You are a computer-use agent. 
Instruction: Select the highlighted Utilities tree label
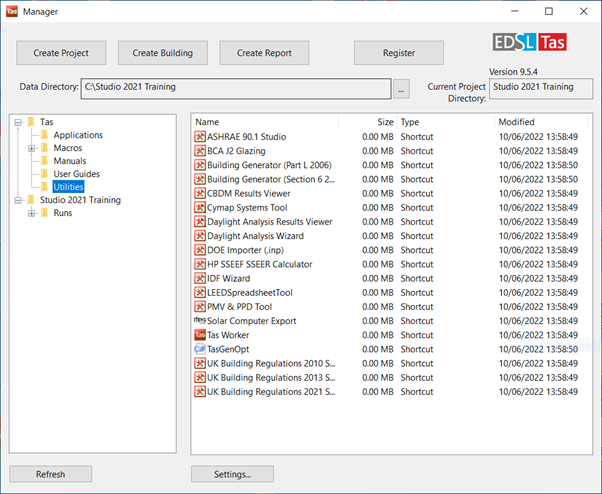[x=68, y=187]
